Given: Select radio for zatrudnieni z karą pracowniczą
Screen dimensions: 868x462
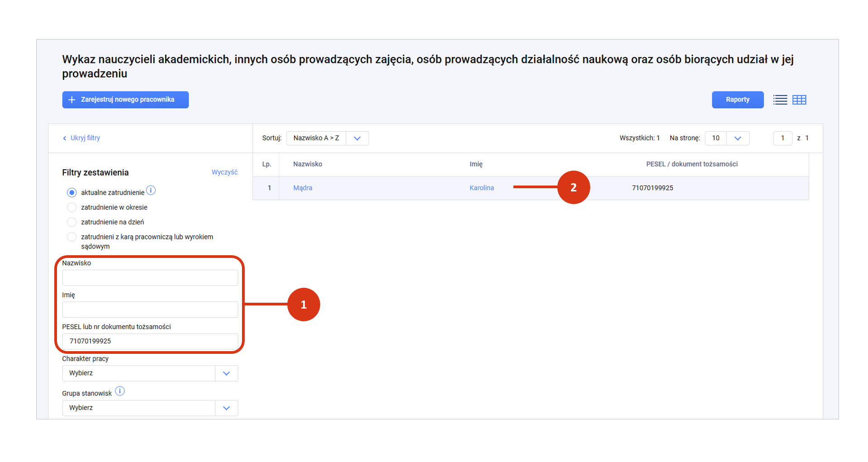Looking at the screenshot, I should pyautogui.click(x=71, y=237).
